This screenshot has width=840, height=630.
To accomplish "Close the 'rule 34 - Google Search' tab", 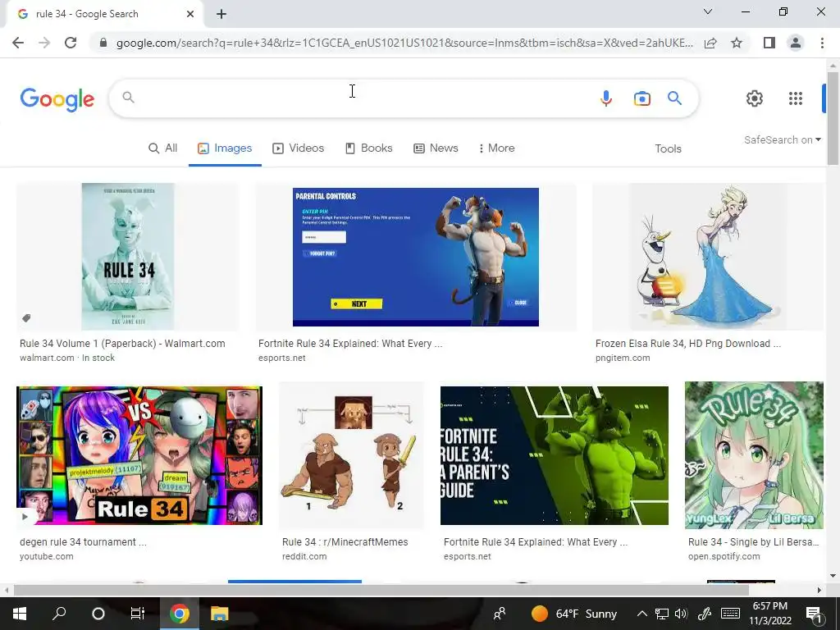I will (190, 15).
